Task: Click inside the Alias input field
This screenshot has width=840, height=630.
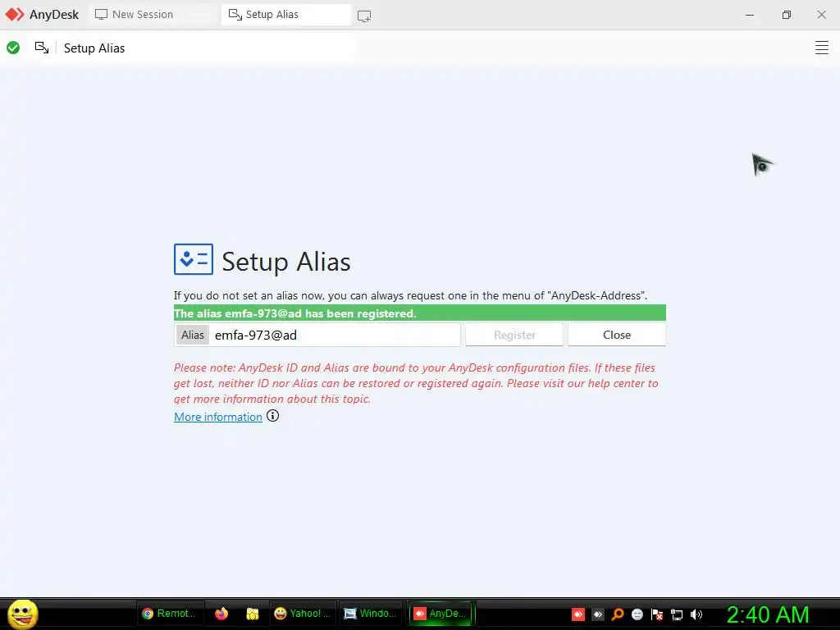Action: pos(335,335)
